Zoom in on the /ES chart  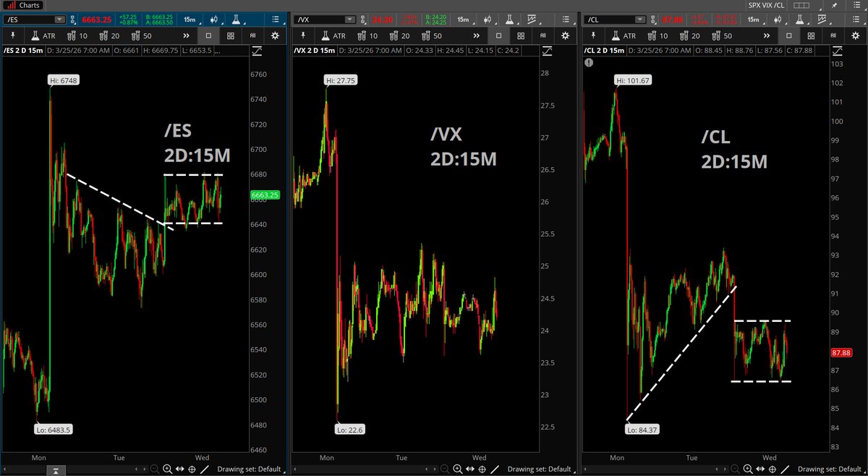(x=167, y=469)
